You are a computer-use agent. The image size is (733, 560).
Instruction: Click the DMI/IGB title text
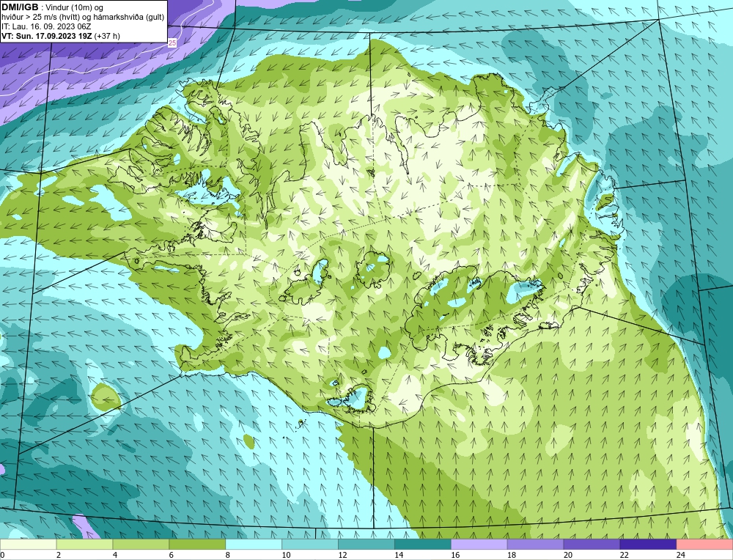tap(20, 7)
